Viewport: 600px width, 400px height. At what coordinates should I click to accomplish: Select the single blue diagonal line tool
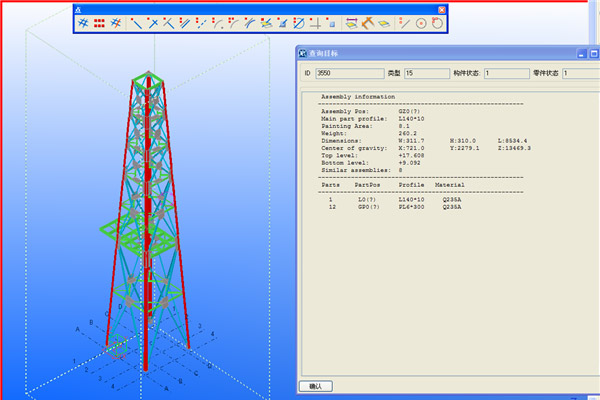pos(136,22)
